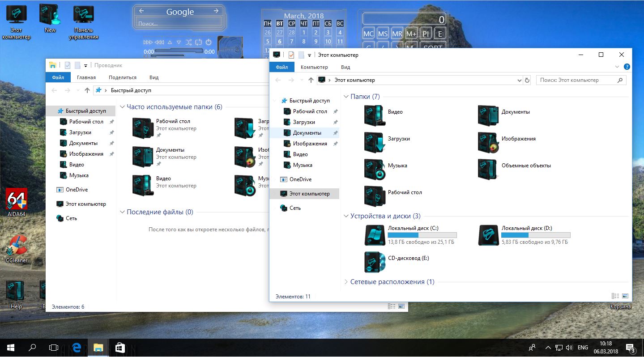Click the media player seek bar
644x357 pixels.
[x=179, y=51]
